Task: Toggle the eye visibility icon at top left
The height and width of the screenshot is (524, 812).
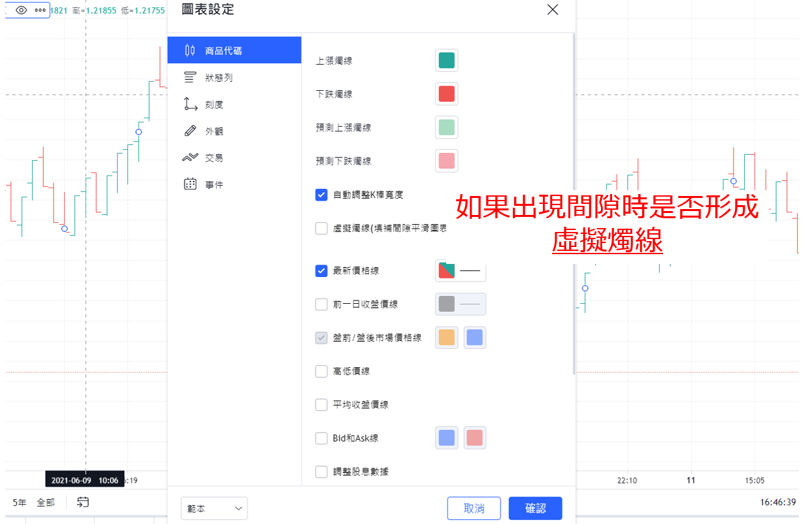Action: [x=21, y=10]
